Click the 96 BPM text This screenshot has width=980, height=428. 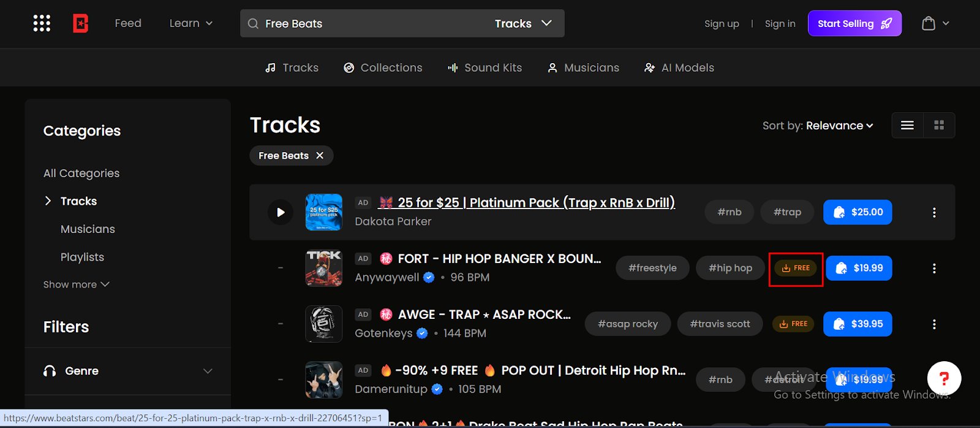coord(470,277)
